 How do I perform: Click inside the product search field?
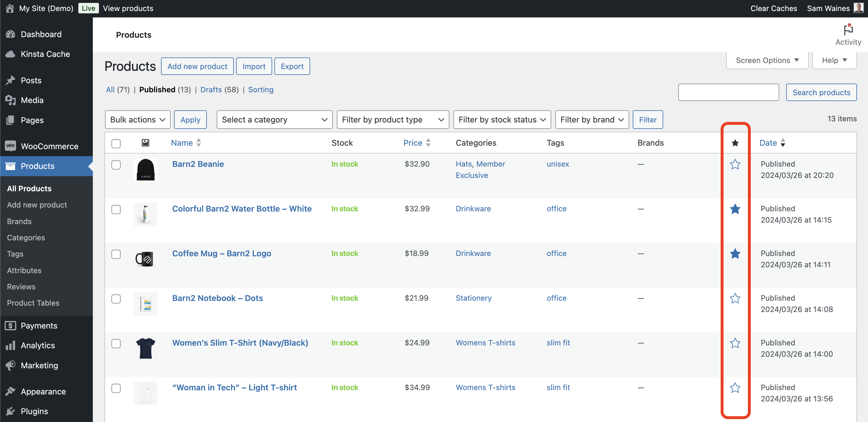(x=728, y=92)
